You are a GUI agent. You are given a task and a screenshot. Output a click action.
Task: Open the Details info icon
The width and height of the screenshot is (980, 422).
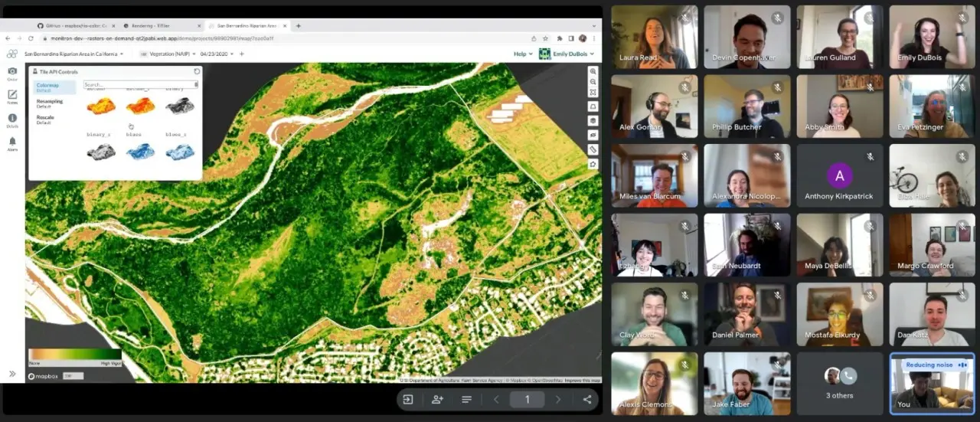coord(12,119)
